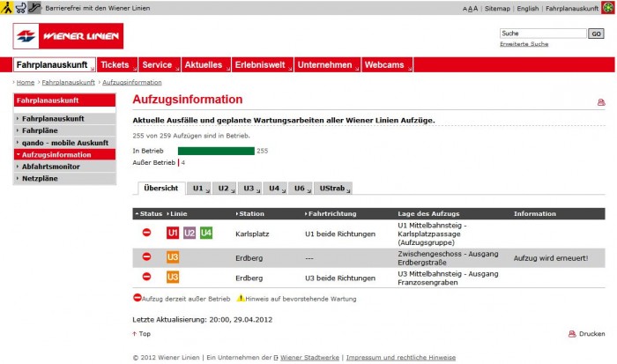Switch to the U2 tab
617x364 pixels.
225,189
